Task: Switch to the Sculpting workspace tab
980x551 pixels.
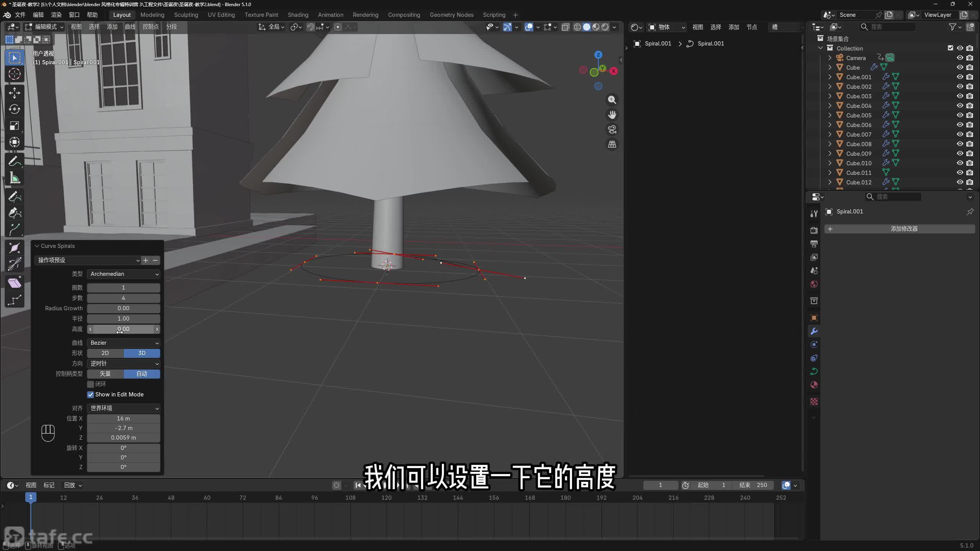Action: pos(186,15)
